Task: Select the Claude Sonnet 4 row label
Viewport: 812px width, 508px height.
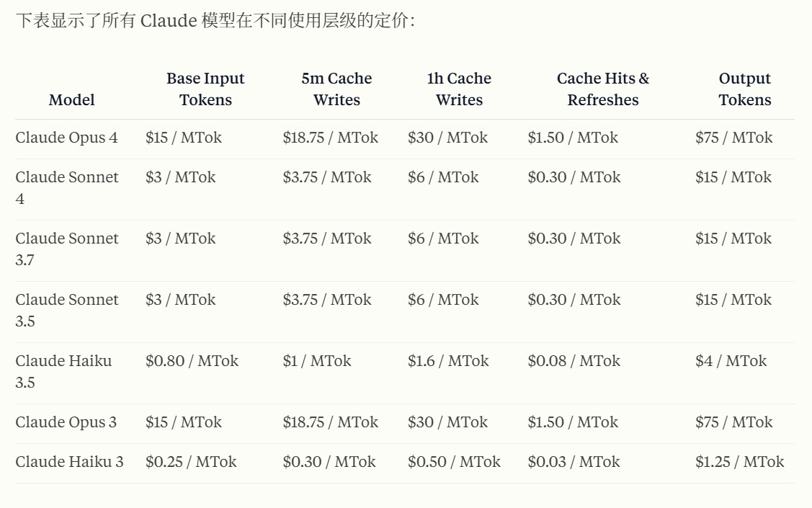Action: 66,187
